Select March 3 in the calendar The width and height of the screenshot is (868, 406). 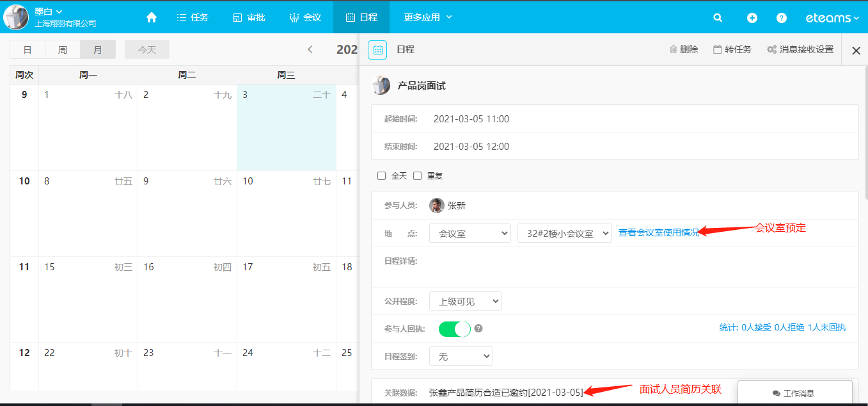click(287, 127)
